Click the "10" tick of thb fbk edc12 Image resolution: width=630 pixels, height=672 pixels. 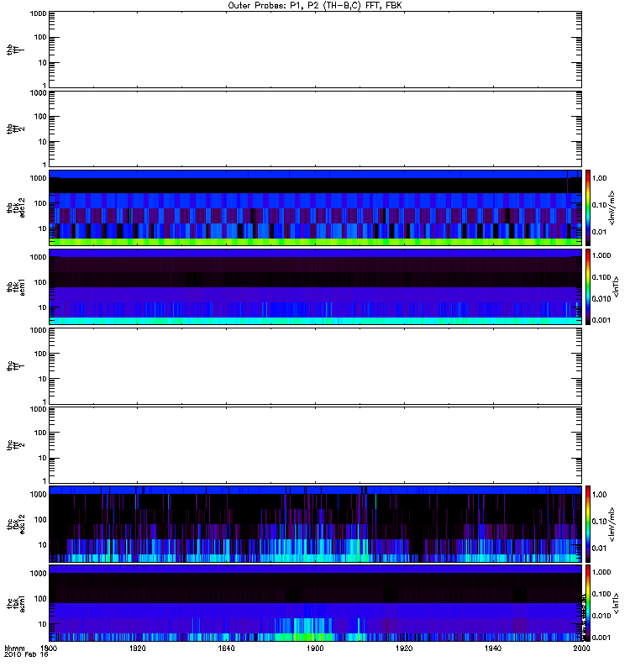pyautogui.click(x=43, y=228)
